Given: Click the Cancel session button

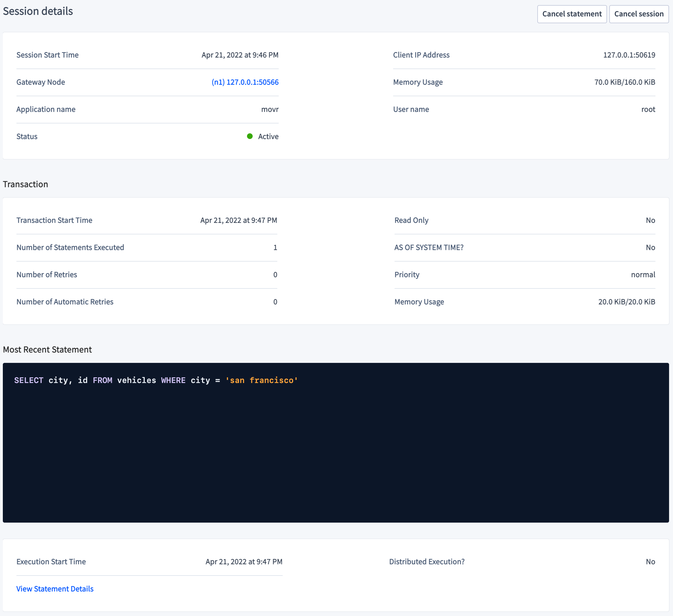Looking at the screenshot, I should coord(638,14).
